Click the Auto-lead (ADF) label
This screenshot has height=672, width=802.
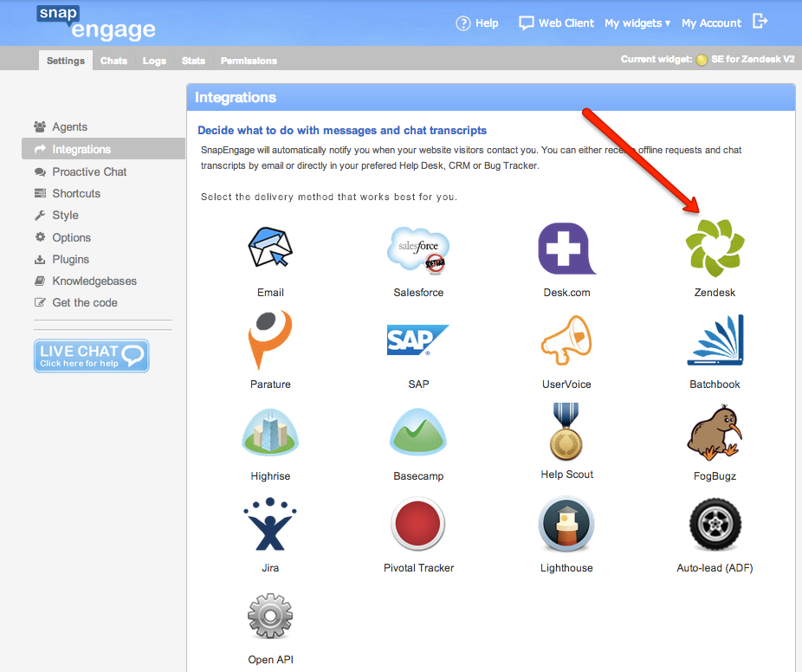pos(715,568)
